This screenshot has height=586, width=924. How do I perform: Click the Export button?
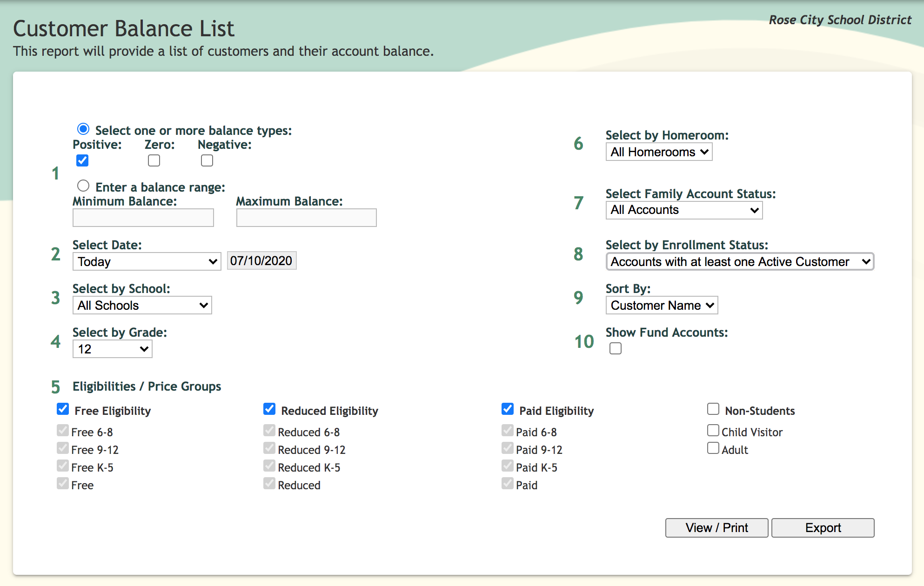pos(823,528)
